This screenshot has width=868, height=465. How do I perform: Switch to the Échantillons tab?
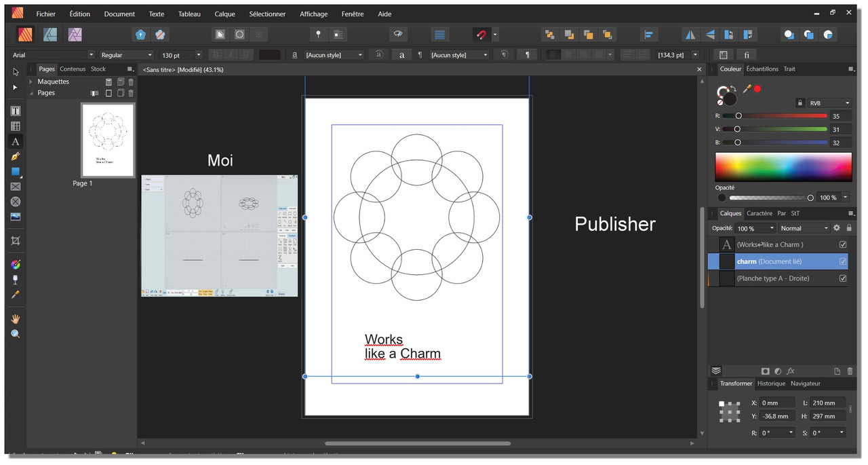762,69
